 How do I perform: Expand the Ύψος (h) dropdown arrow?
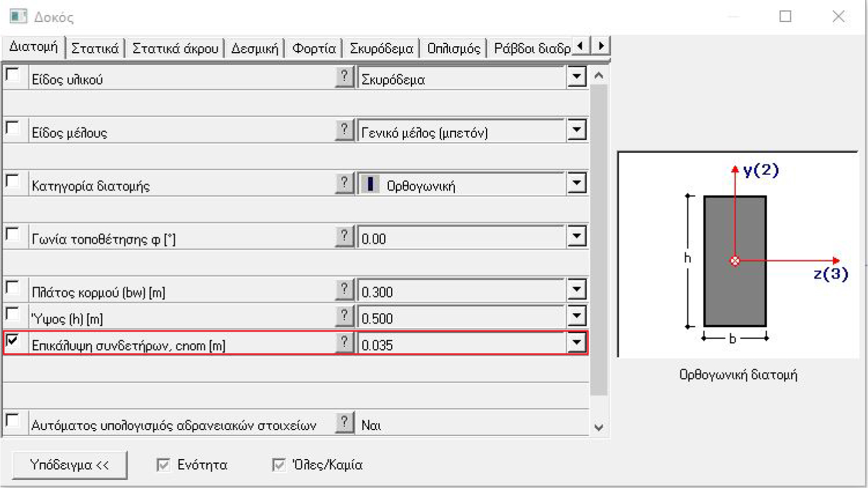576,316
